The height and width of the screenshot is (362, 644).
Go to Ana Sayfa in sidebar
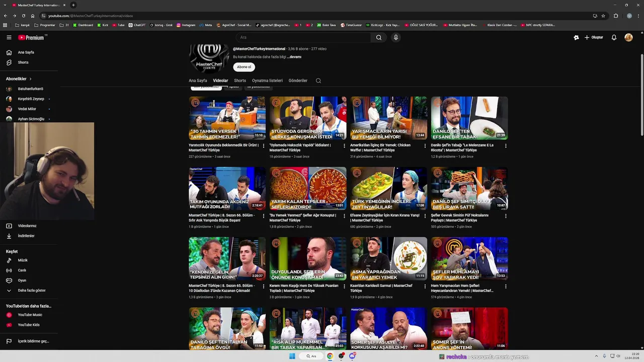(26, 52)
